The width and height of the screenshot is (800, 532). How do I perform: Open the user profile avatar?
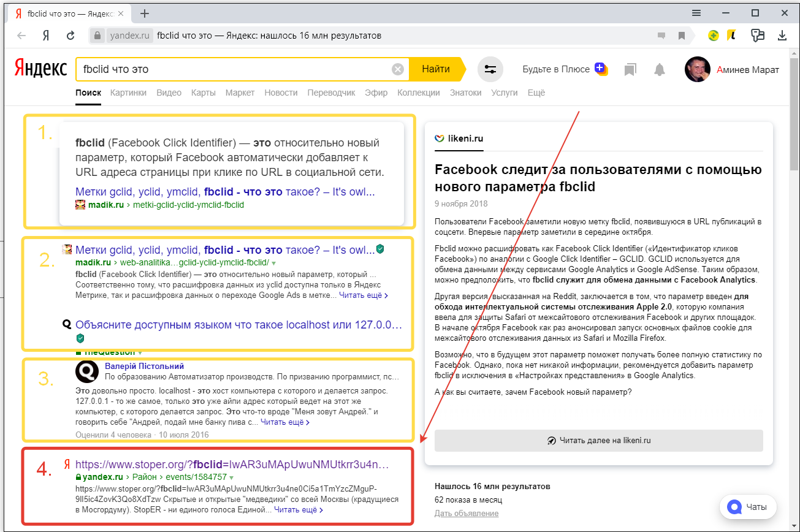pyautogui.click(x=698, y=69)
